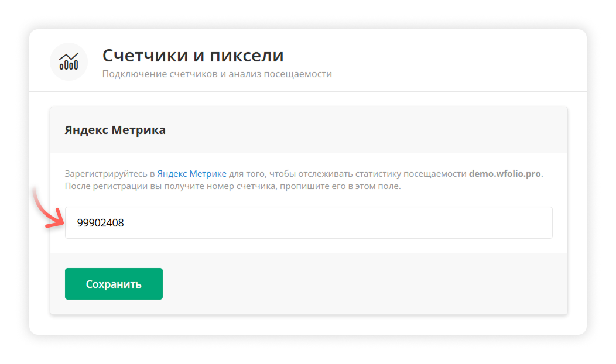Click the bar chart statistics icon
Viewport: 616px width, 364px height.
point(69,61)
